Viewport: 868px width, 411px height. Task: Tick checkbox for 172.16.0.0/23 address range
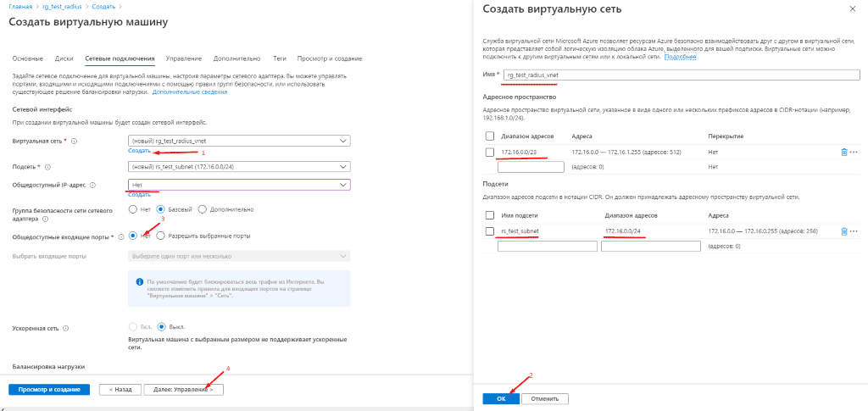click(490, 152)
